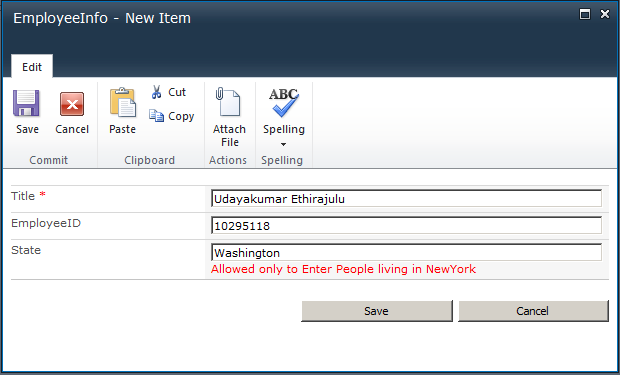This screenshot has width=620, height=375.
Task: Click the floppy disk Save icon in ribbon
Action: coord(26,103)
